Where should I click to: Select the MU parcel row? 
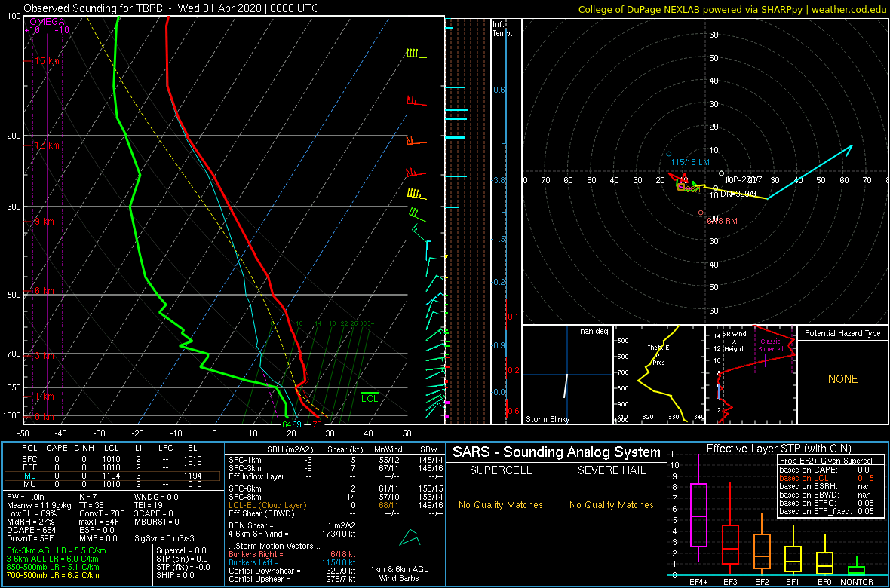(x=112, y=485)
